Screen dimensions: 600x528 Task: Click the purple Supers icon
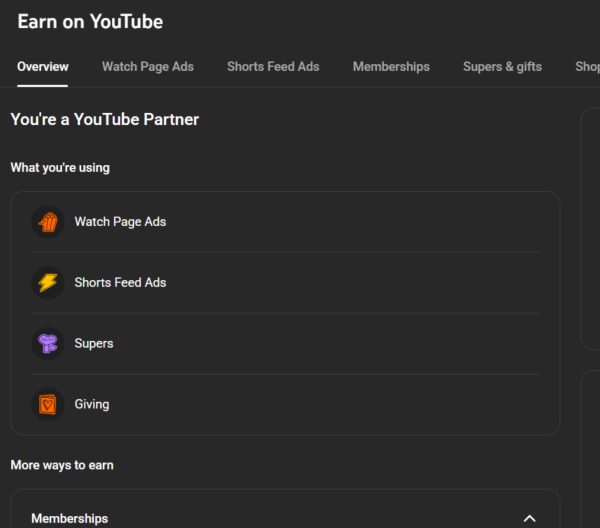point(48,344)
